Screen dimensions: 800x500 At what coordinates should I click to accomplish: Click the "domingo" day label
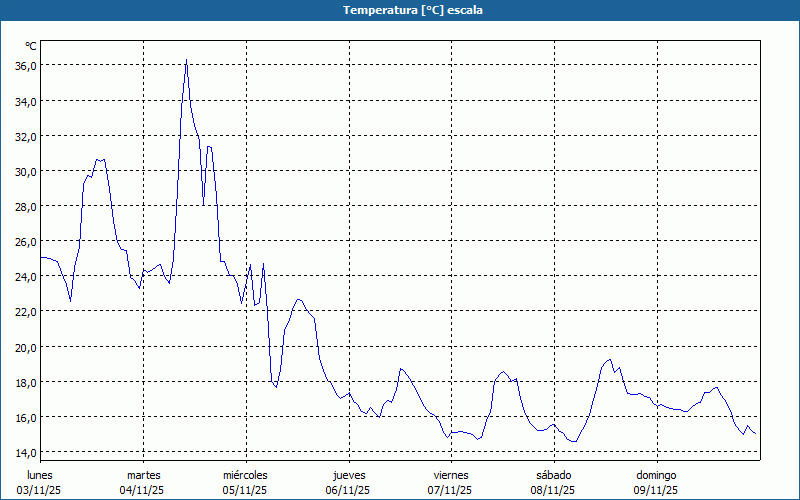pos(656,474)
